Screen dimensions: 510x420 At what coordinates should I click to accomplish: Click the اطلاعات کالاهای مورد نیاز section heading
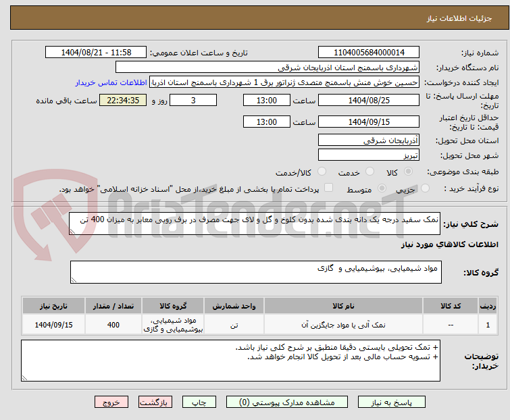pyautogui.click(x=449, y=244)
